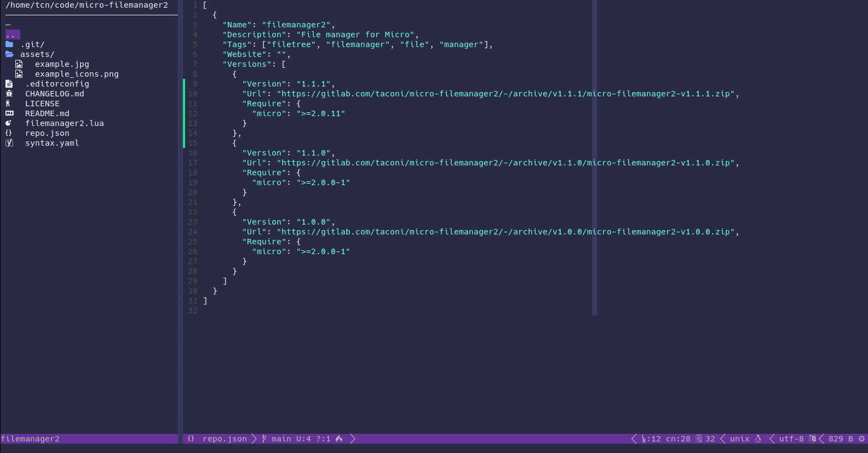The height and width of the screenshot is (453, 868).
Task: Collapse the open assets/ folder
Action: point(37,54)
